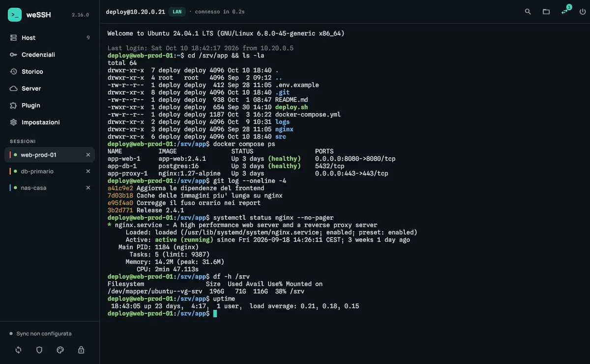Click the host count 9
The height and width of the screenshot is (364, 590).
point(88,38)
